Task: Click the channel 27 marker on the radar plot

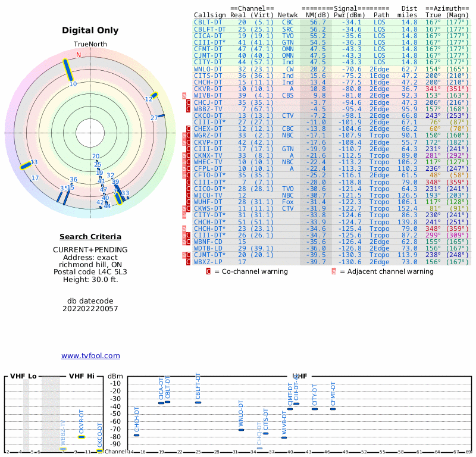Action: click(x=160, y=115)
